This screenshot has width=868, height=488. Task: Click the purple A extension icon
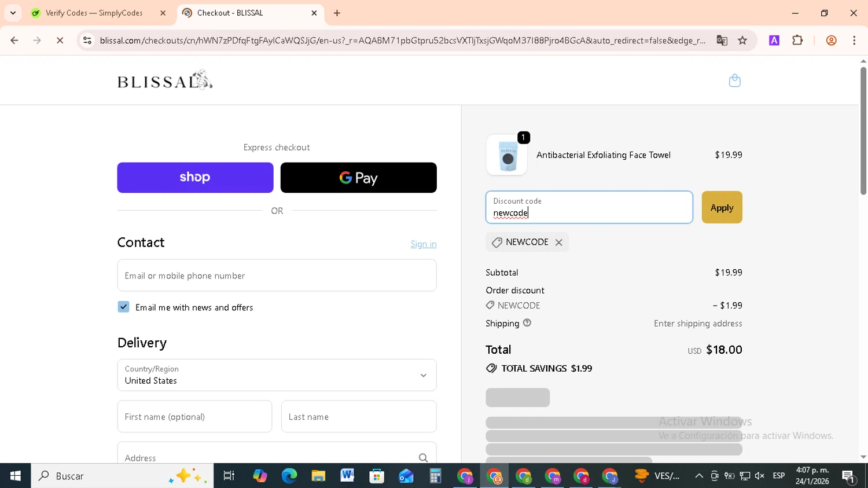774,41
